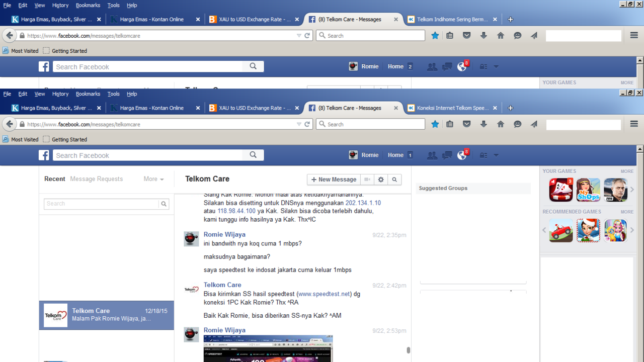Click the Pocket icon in the front window toolbar

467,124
